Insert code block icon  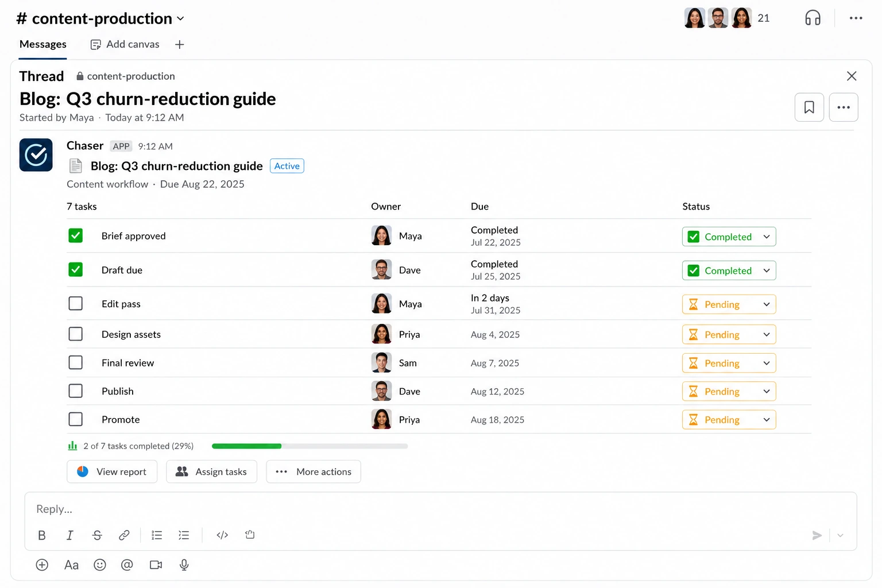(x=250, y=535)
